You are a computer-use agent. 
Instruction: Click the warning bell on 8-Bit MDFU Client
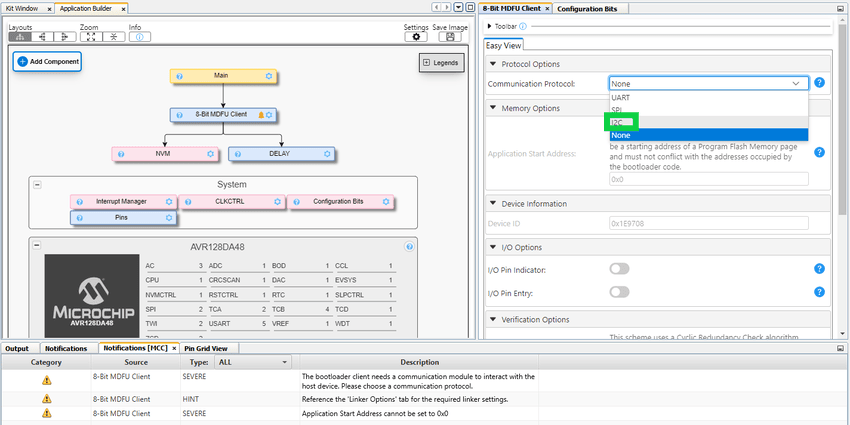coord(261,115)
